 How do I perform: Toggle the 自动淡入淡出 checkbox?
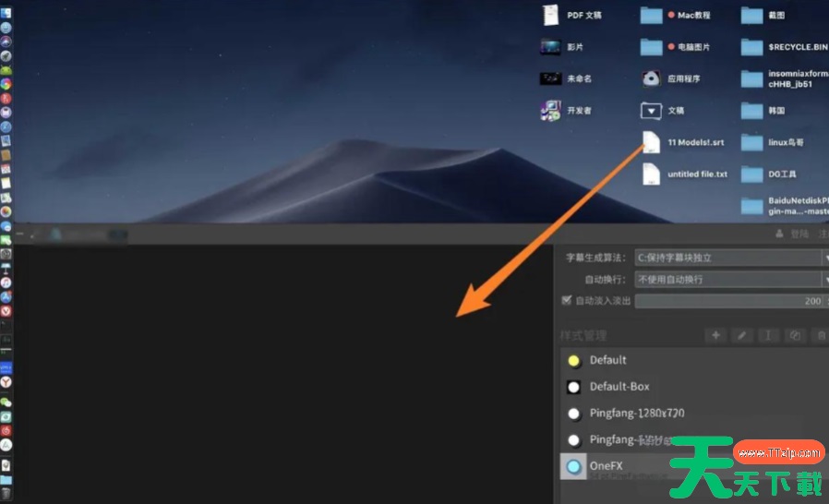pyautogui.click(x=567, y=300)
